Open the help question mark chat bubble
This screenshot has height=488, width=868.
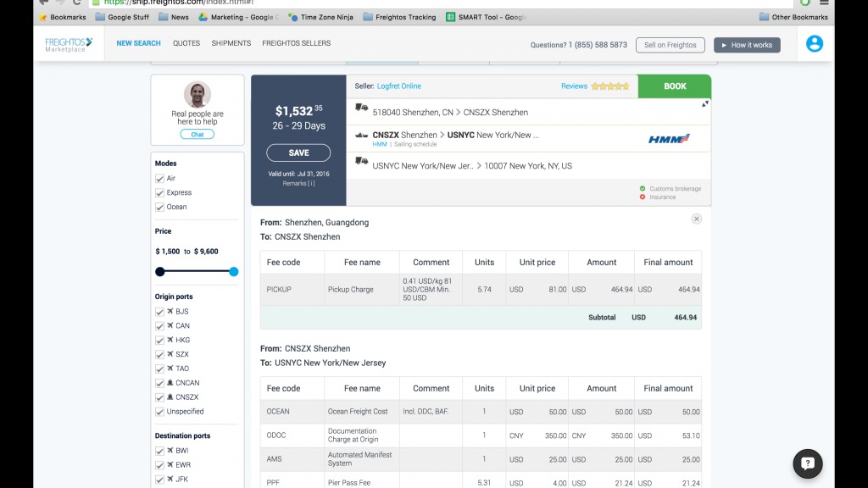[x=807, y=463]
